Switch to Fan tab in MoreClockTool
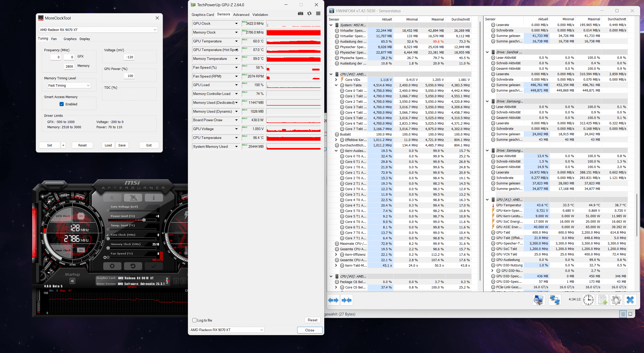The height and width of the screenshot is (353, 644). coord(54,39)
